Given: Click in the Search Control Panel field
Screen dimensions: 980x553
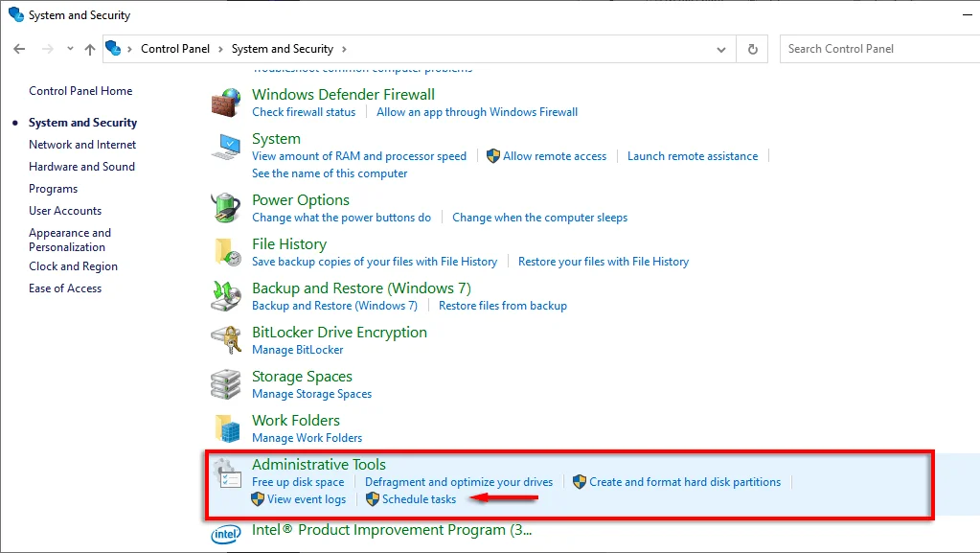Looking at the screenshot, I should click(879, 49).
